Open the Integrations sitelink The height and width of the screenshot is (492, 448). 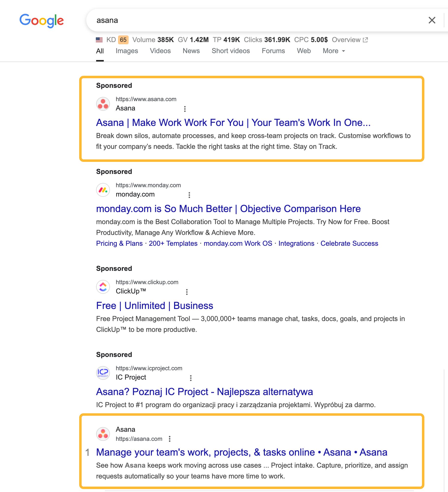(x=296, y=243)
